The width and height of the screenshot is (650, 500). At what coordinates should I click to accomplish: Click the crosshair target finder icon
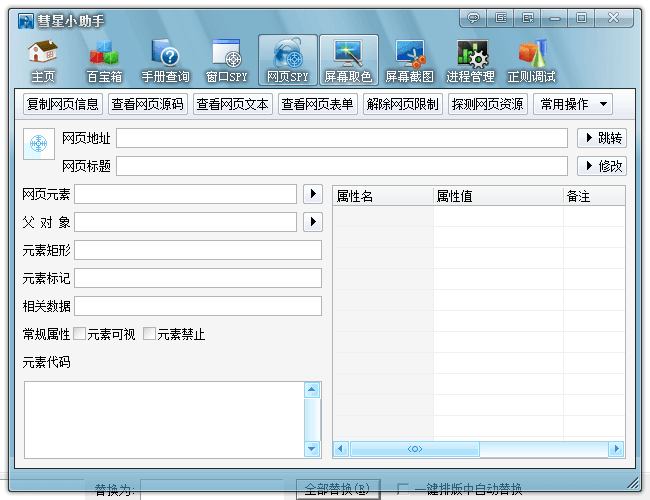pyautogui.click(x=38, y=145)
